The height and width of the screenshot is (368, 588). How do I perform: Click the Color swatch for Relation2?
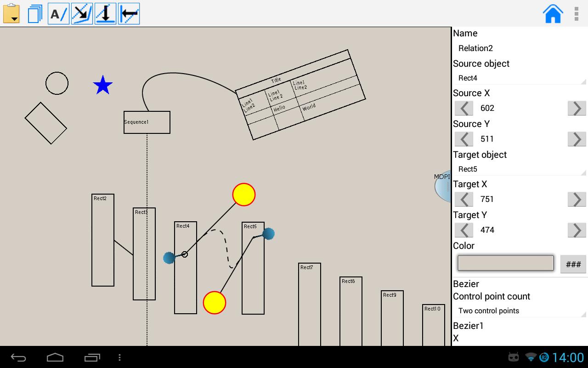click(x=505, y=263)
